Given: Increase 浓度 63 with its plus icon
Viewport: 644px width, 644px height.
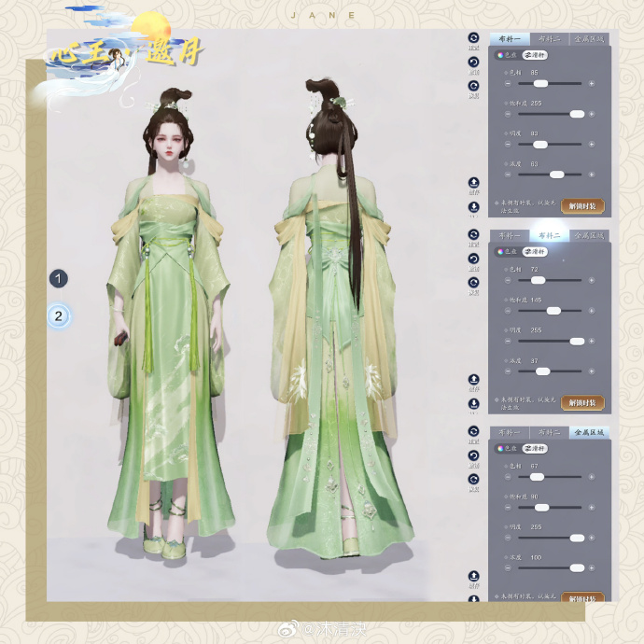Looking at the screenshot, I should [592, 175].
